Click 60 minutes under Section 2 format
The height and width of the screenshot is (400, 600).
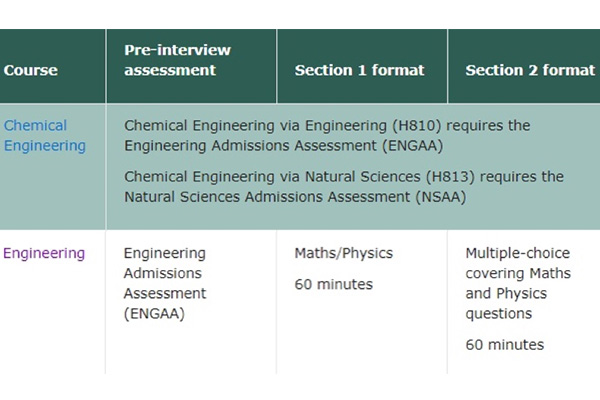(x=505, y=345)
